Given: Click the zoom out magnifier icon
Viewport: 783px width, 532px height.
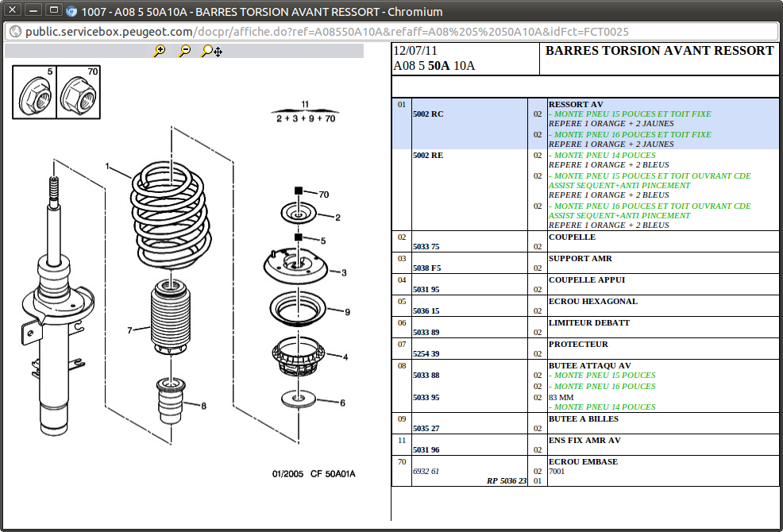Looking at the screenshot, I should (x=185, y=51).
